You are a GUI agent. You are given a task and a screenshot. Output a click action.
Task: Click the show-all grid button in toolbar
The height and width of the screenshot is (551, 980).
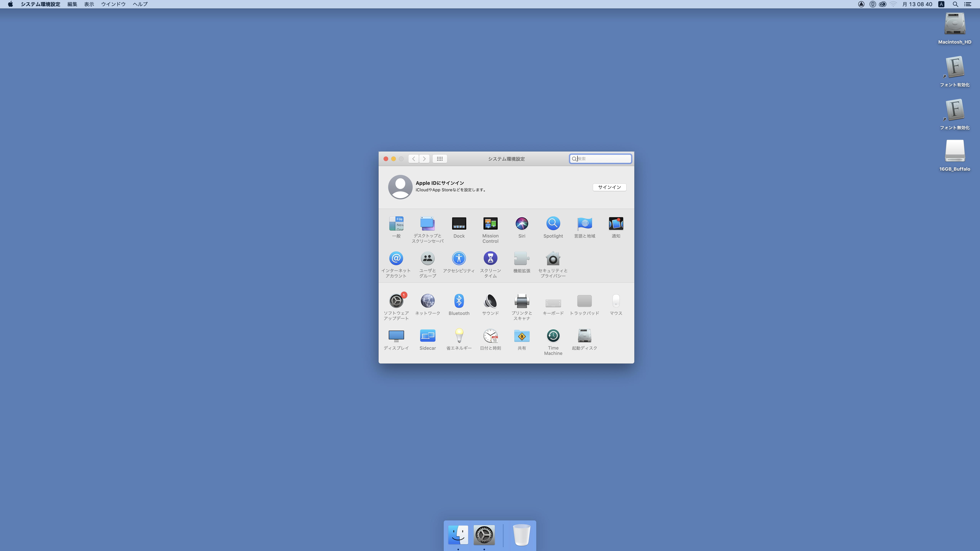pos(439,159)
